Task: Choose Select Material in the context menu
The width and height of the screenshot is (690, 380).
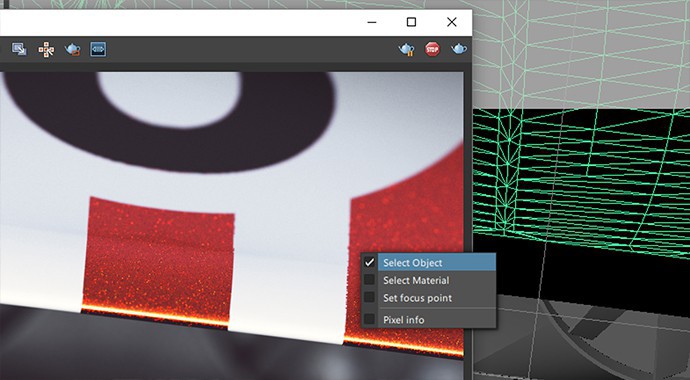Action: (x=429, y=280)
